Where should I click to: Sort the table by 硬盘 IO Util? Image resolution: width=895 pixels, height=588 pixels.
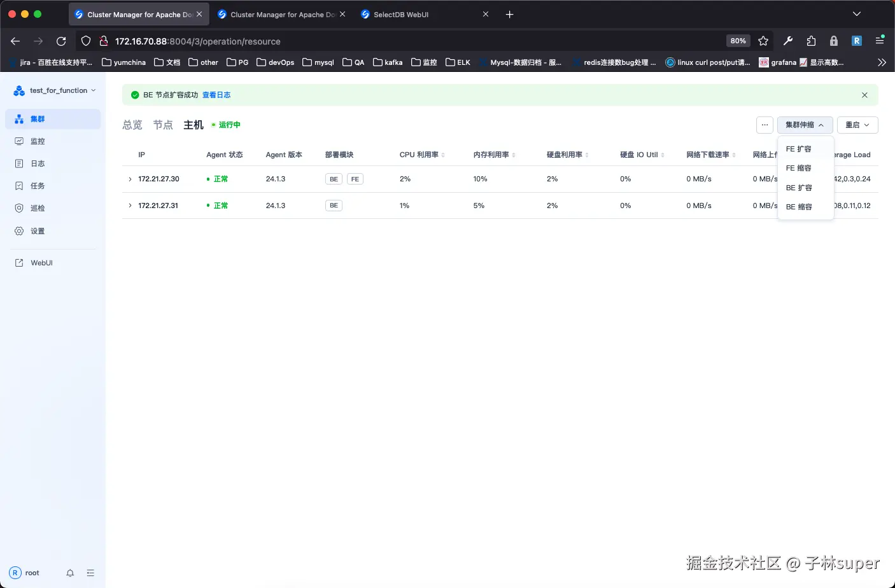click(642, 155)
